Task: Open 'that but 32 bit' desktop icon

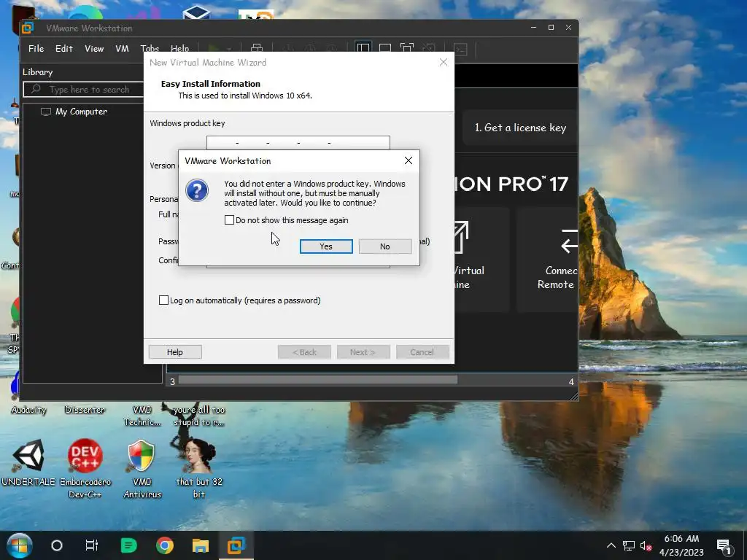Action: pos(199,469)
